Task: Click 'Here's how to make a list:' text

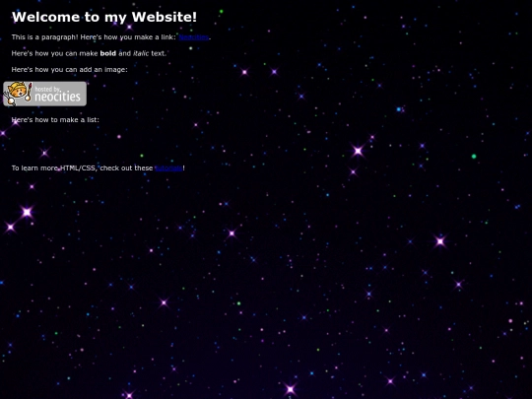Action: 55,120
